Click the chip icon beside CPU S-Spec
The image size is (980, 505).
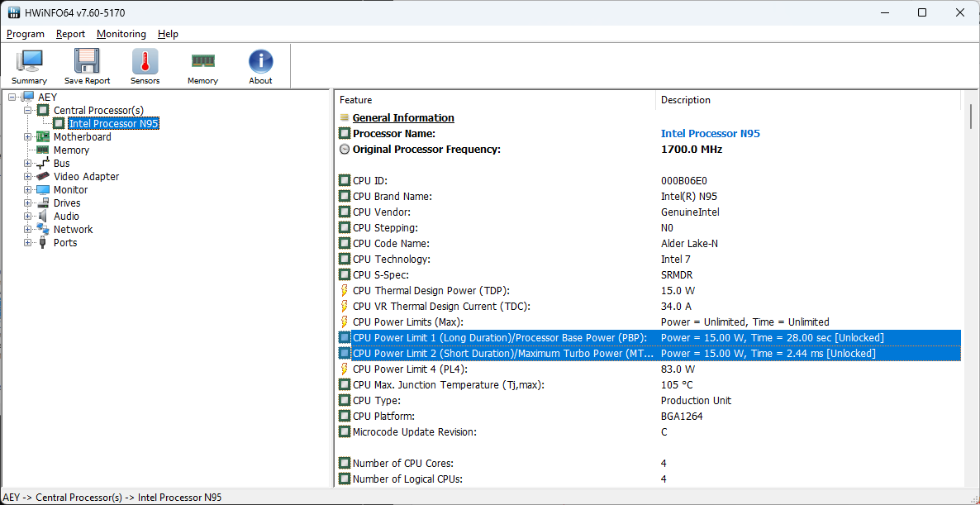(x=345, y=275)
